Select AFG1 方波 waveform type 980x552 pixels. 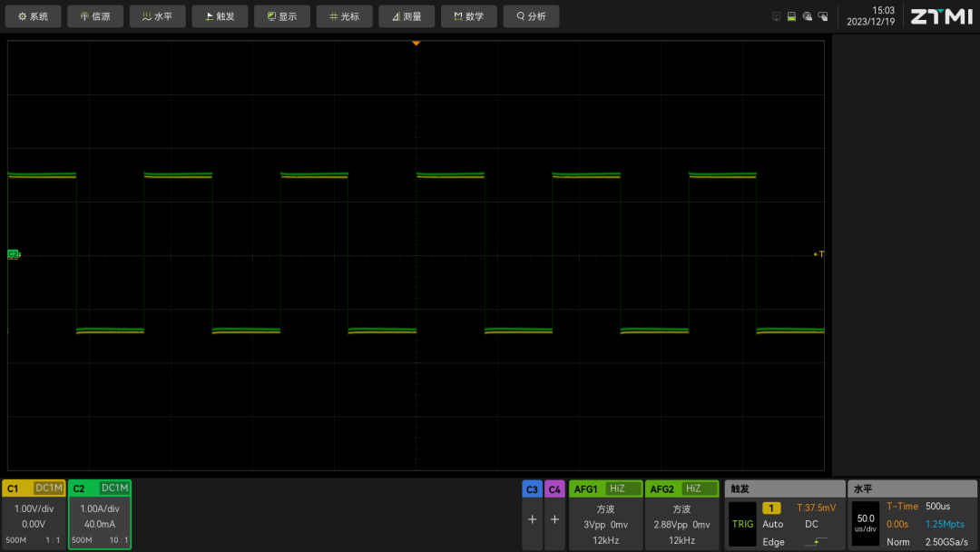pos(605,509)
